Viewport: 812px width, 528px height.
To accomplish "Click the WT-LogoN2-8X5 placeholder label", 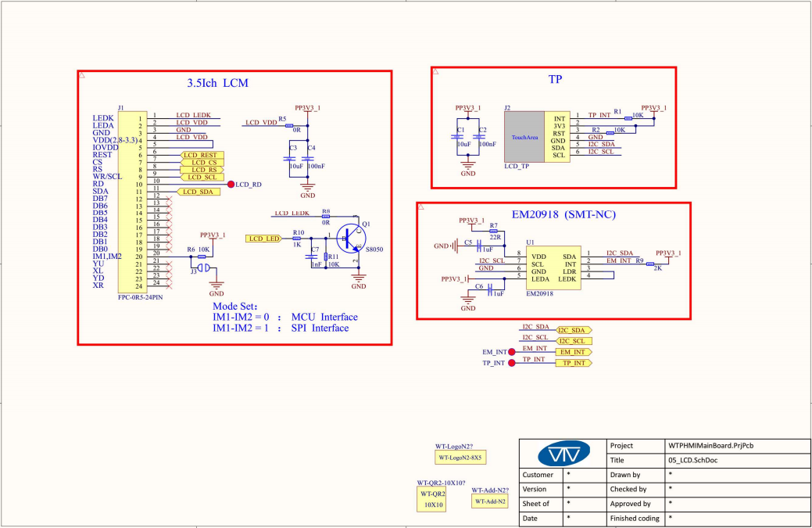I will point(460,458).
